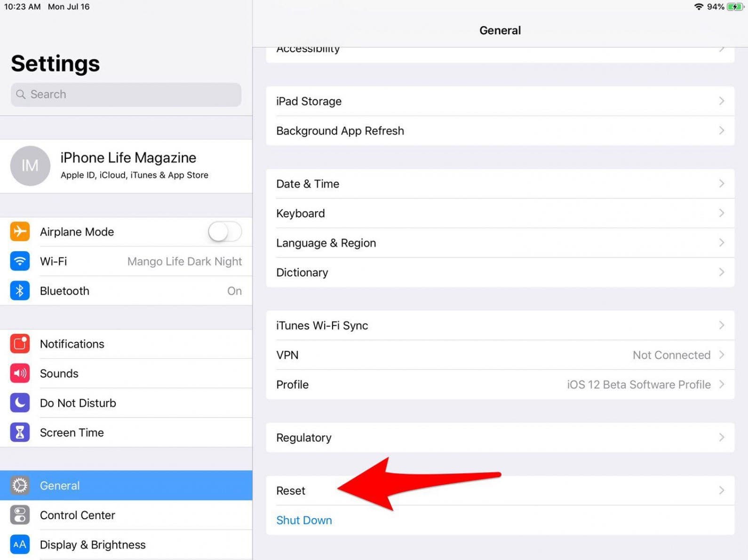748x560 pixels.
Task: Tap the 10:23 AM clock
Action: (22, 7)
